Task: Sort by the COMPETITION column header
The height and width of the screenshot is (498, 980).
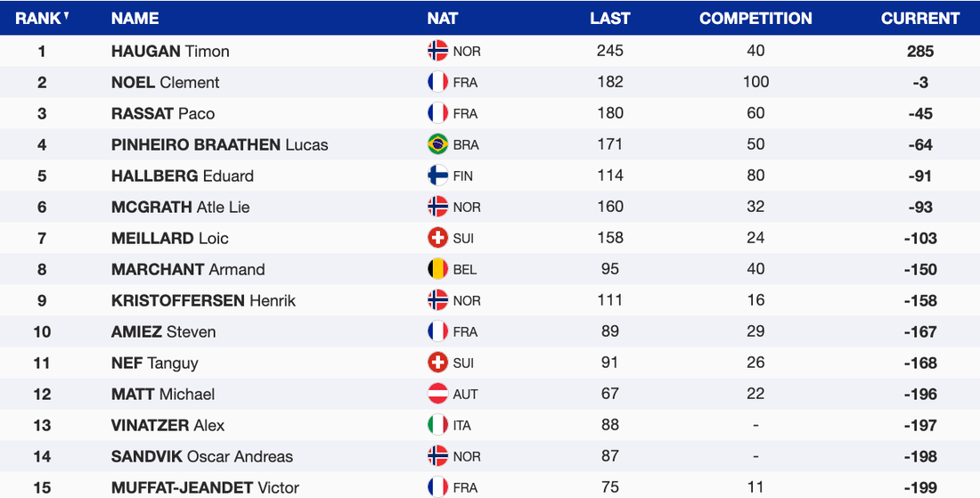Action: 755,18
